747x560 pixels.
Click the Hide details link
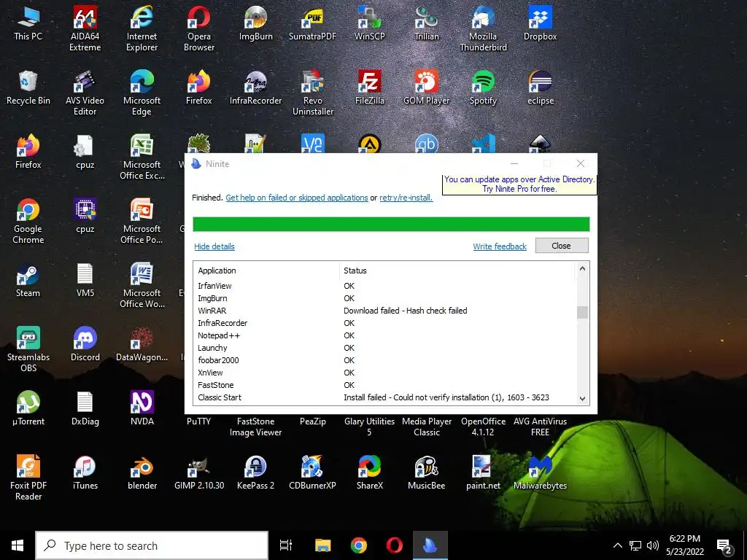pyautogui.click(x=214, y=246)
